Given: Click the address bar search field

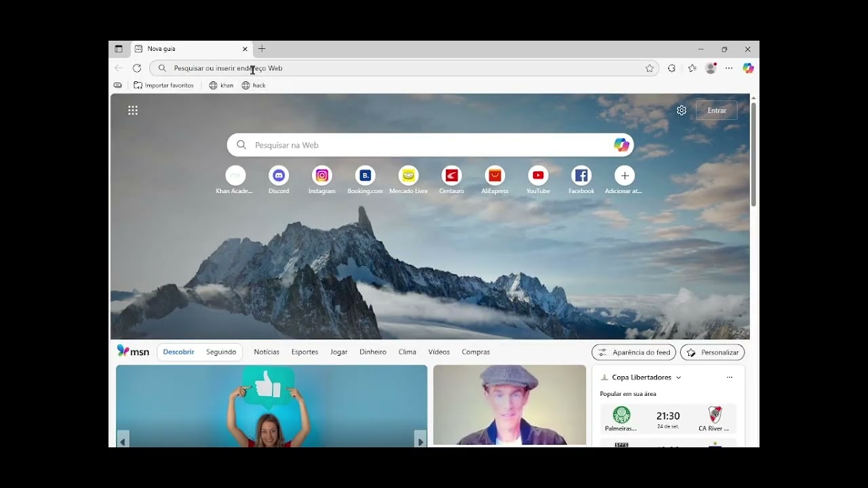Looking at the screenshot, I should click(x=403, y=68).
